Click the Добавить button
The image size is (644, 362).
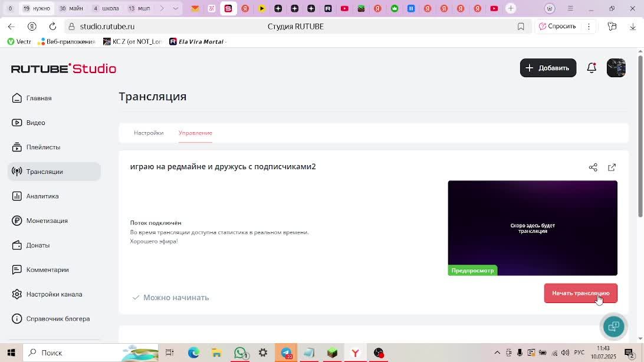548,68
